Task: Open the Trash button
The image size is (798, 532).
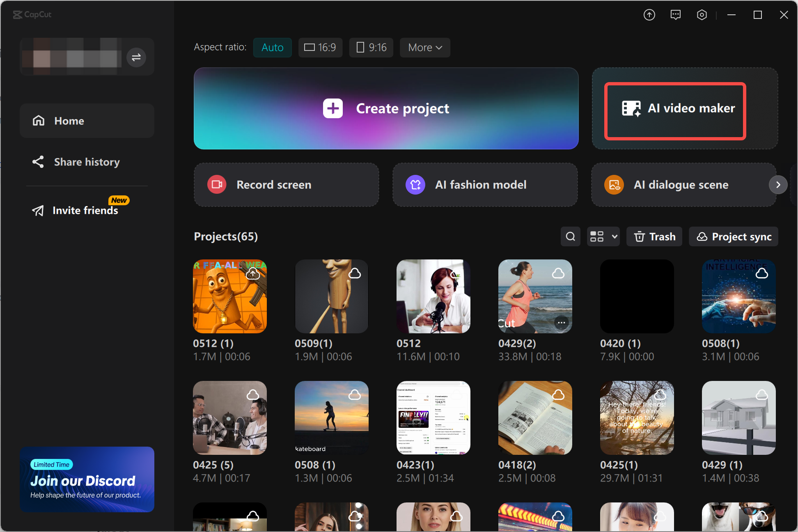Action: [654, 236]
